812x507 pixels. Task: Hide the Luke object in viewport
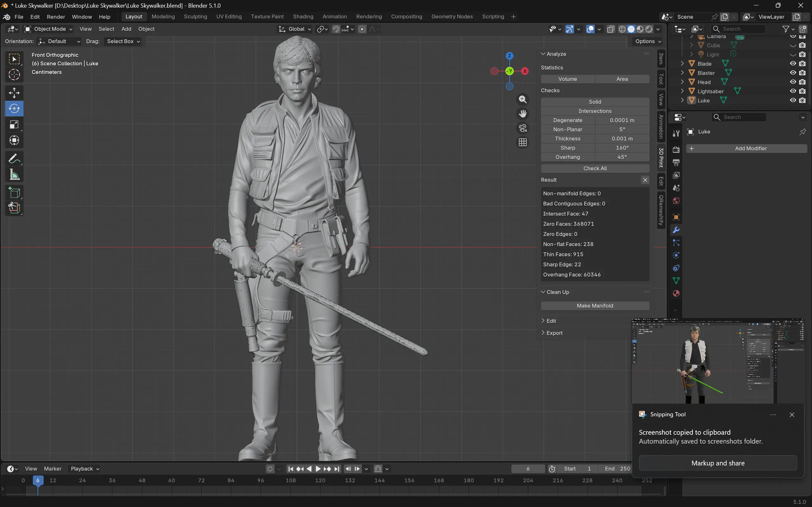(793, 100)
